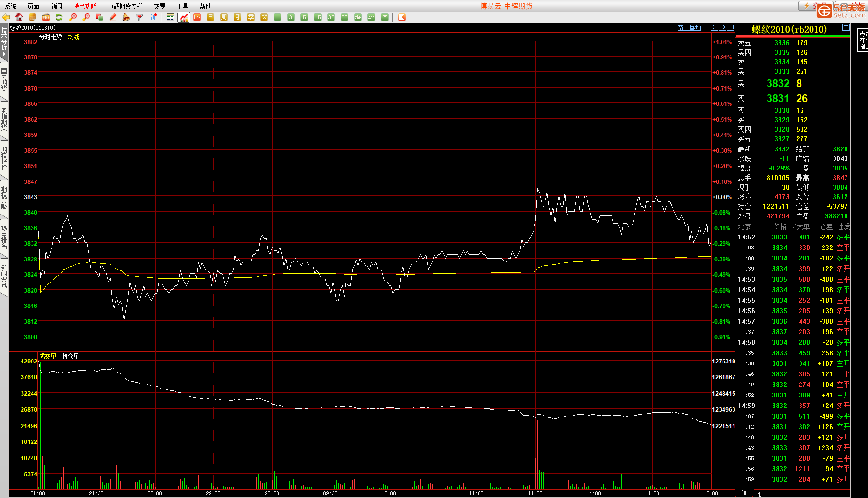The image size is (868, 498).
Task: Click the 持仓量 label in volume panel
Action: click(x=70, y=356)
